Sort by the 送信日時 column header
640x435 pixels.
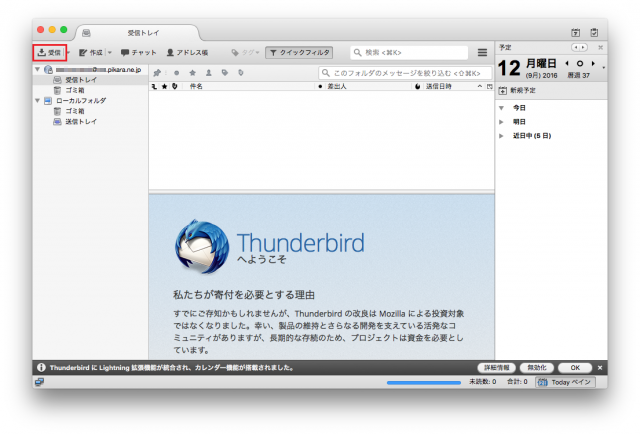coord(454,87)
